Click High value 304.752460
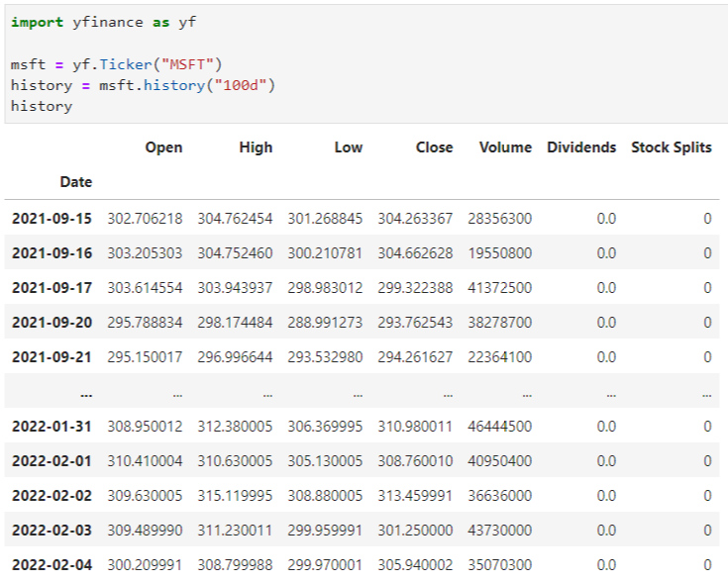Viewport: 728px width, 583px height. pos(235,253)
